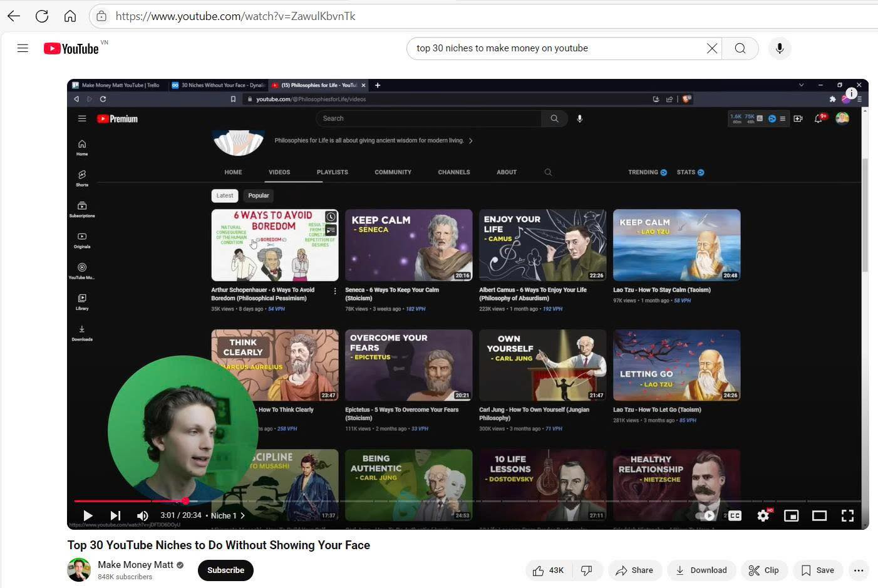Click the 3:01 / 20:34 time display
Screen dimensions: 878x588
[181, 515]
